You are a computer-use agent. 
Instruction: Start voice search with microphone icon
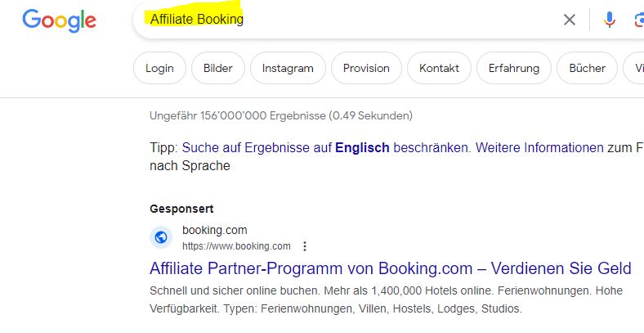[610, 20]
